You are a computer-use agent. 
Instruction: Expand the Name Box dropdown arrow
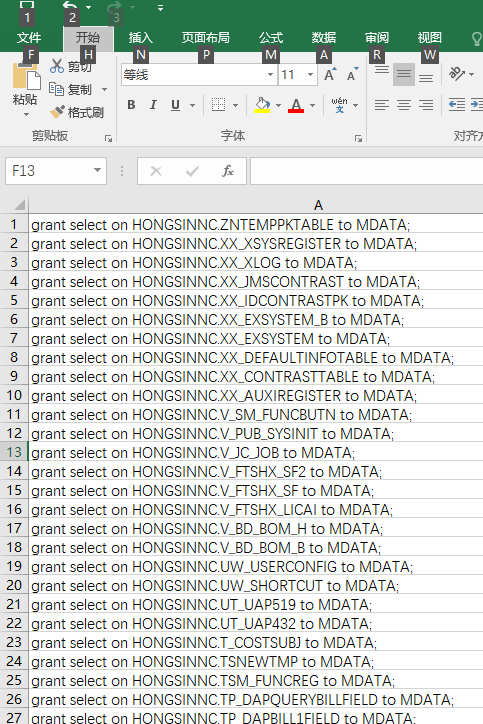97,170
